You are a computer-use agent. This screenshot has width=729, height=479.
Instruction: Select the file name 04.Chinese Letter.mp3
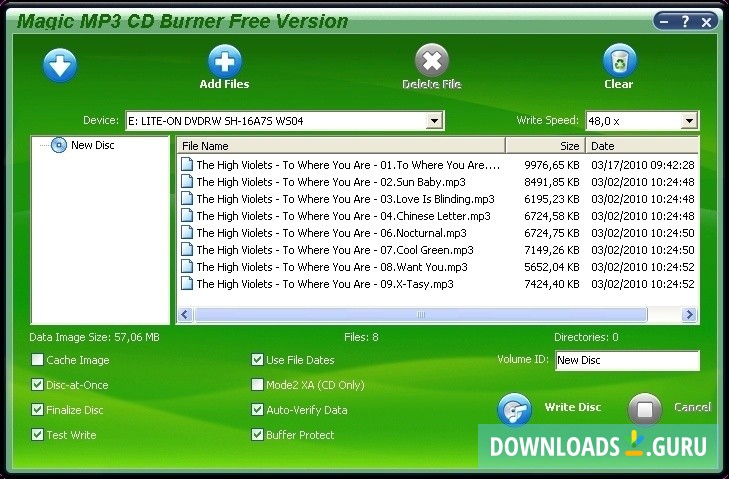[344, 216]
